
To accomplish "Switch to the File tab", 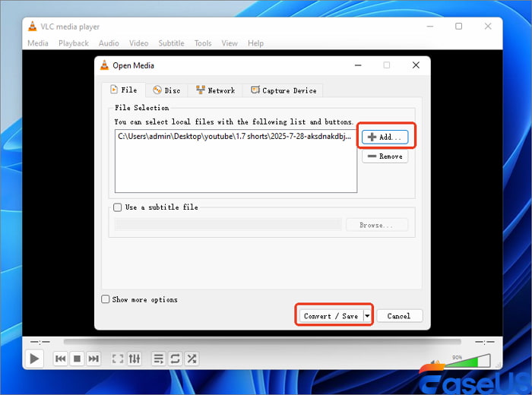I will coord(124,90).
